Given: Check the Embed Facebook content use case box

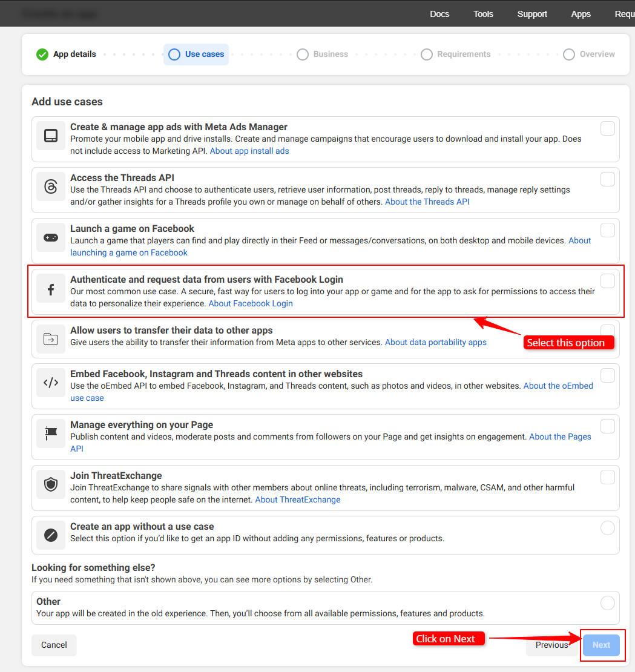Looking at the screenshot, I should pyautogui.click(x=607, y=375).
